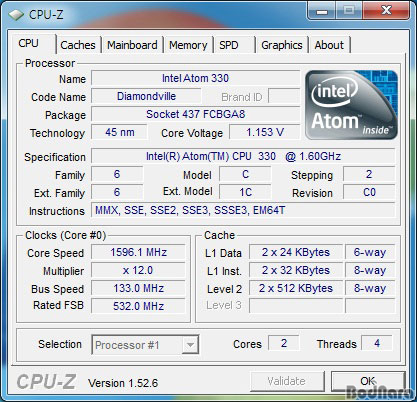Click the Validate button
Screen dimensions: 417x402
tap(287, 381)
